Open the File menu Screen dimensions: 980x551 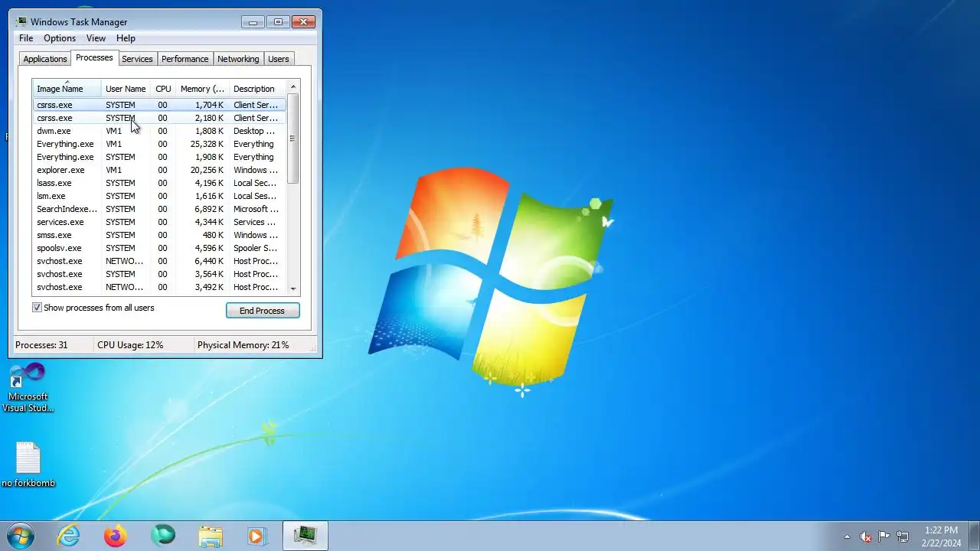(26, 38)
